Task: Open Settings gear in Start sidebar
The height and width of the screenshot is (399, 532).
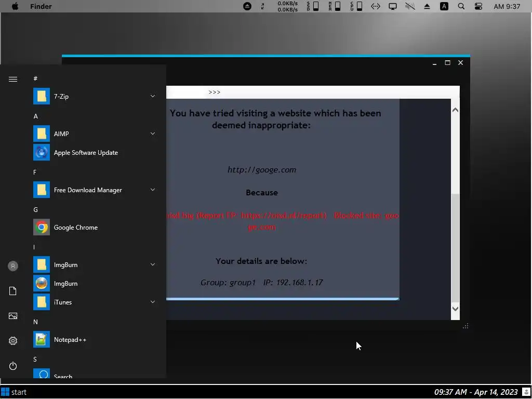Action: click(13, 341)
